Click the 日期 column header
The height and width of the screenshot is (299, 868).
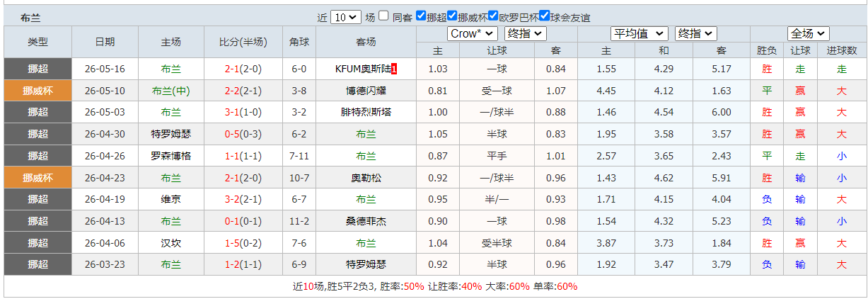(105, 42)
